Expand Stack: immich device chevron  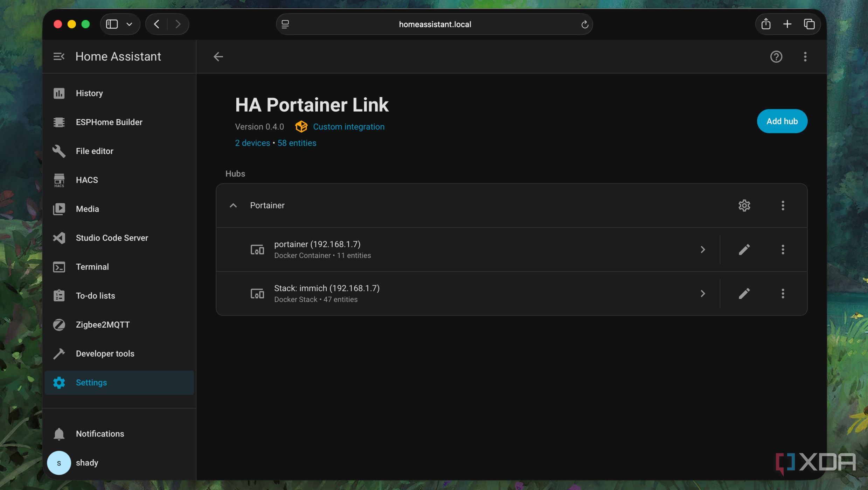click(x=702, y=294)
